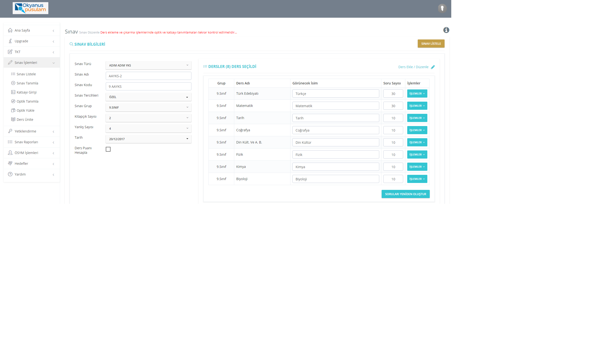Open the Kitapçık Sayısı dropdown
Screen dimensions: 602x364
(148, 118)
